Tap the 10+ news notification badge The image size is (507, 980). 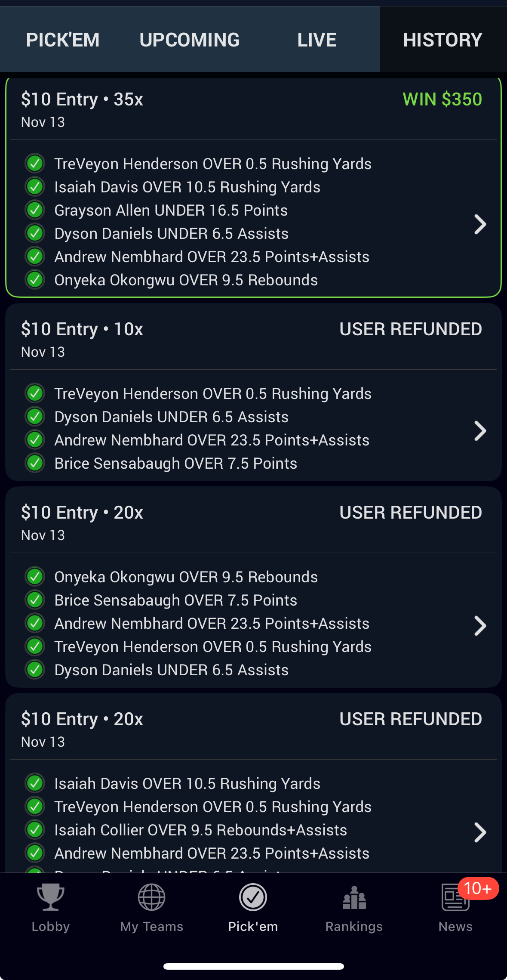tap(478, 888)
